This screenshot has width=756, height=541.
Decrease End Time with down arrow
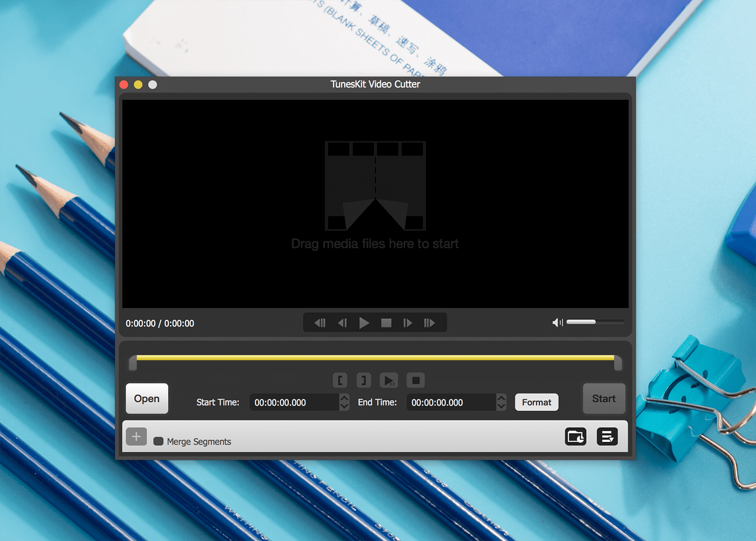coord(501,407)
